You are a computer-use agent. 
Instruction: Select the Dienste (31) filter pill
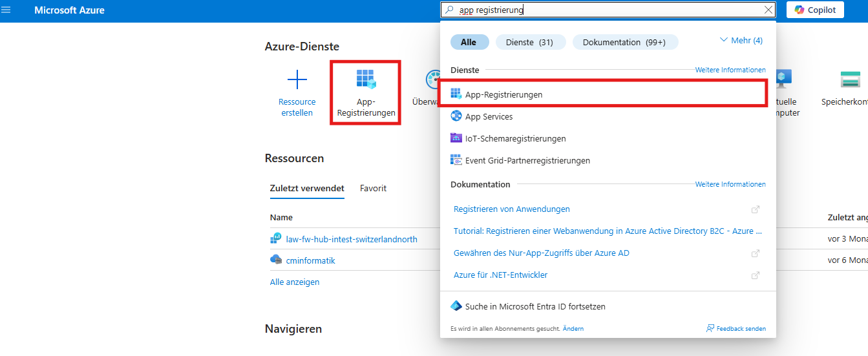[x=531, y=42]
